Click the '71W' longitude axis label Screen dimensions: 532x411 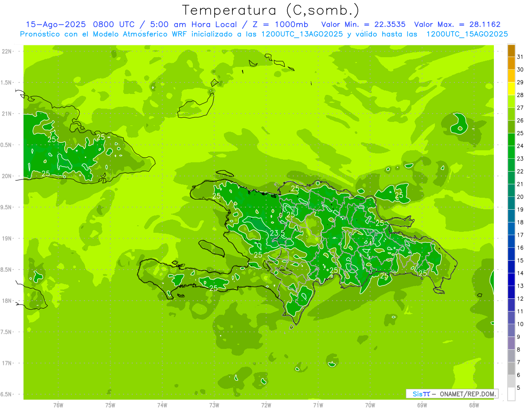coord(318,405)
